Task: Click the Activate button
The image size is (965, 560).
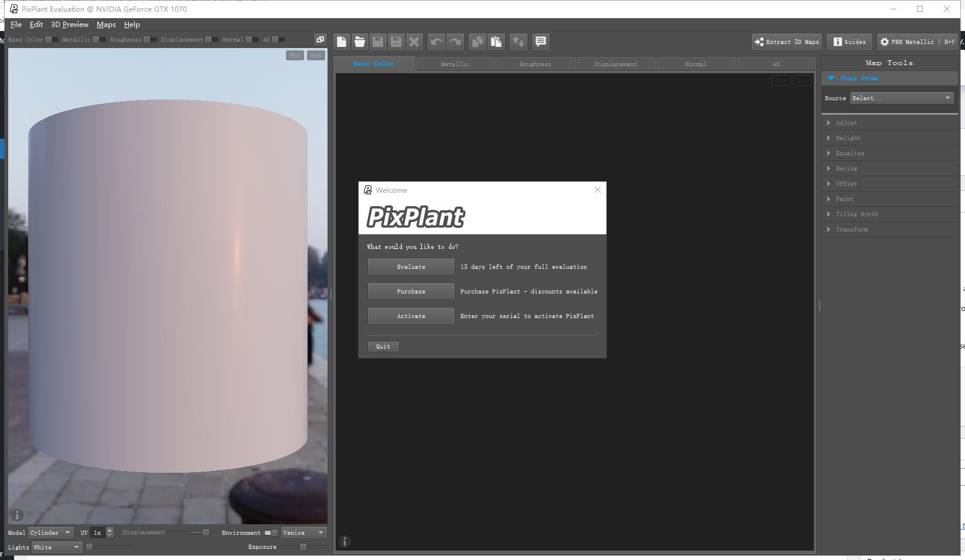Action: pyautogui.click(x=411, y=316)
